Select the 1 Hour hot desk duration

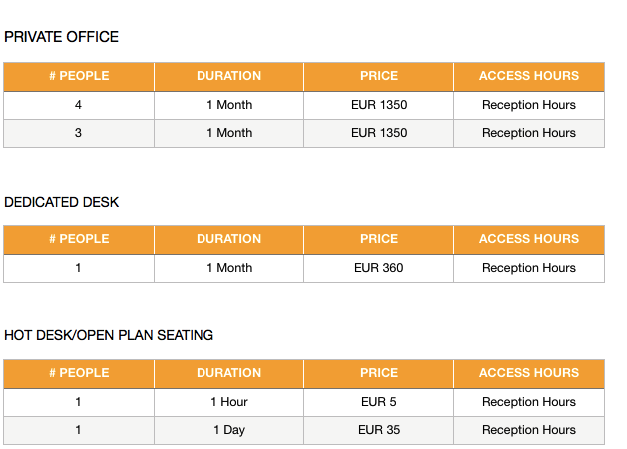pyautogui.click(x=229, y=401)
